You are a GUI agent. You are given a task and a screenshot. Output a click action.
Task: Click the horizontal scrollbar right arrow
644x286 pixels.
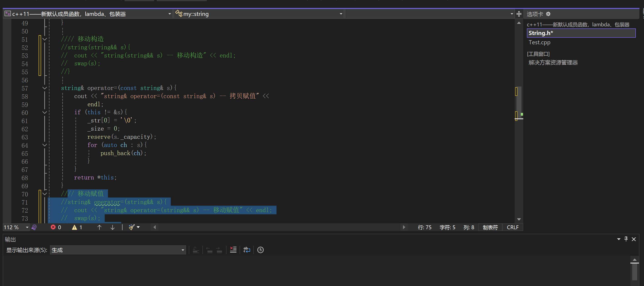[404, 227]
